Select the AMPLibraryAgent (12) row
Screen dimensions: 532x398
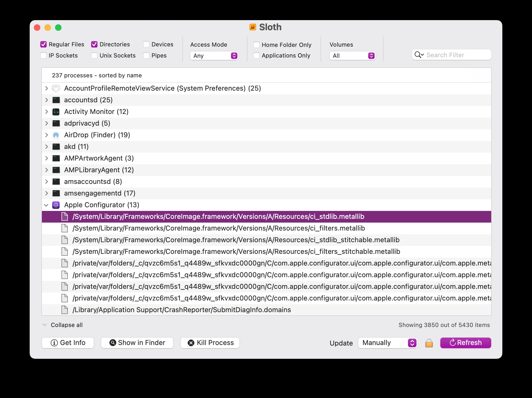(266, 170)
